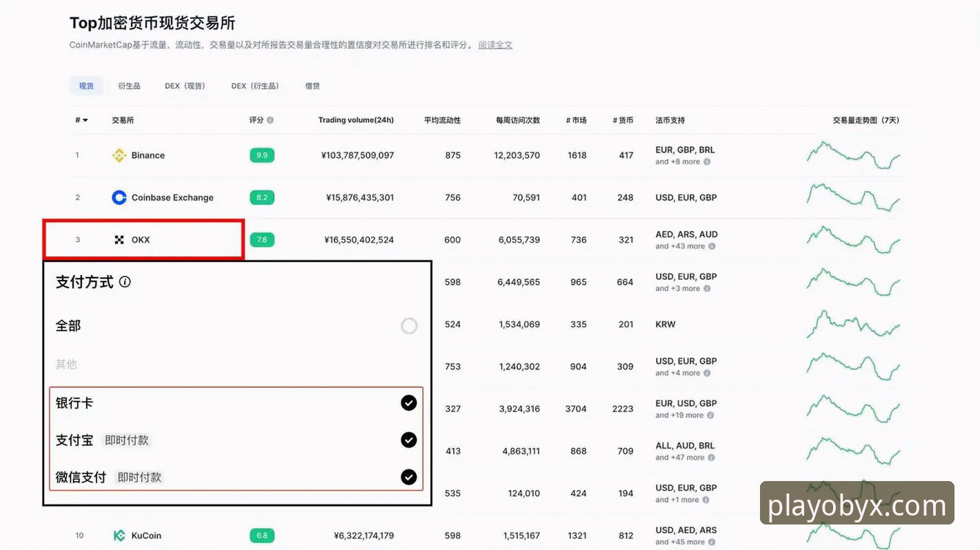Click the 交易所 column header
Viewport: 980px width, 550px height.
[123, 120]
